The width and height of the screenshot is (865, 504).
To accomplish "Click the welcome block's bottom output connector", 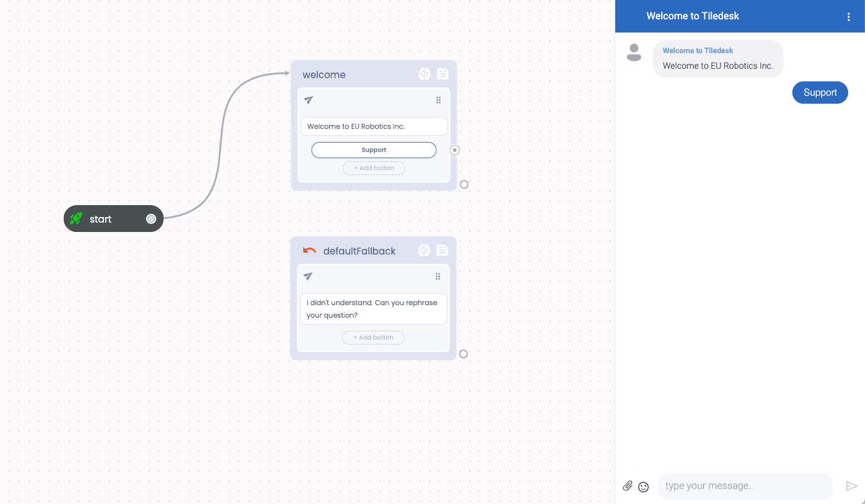I will 464,184.
